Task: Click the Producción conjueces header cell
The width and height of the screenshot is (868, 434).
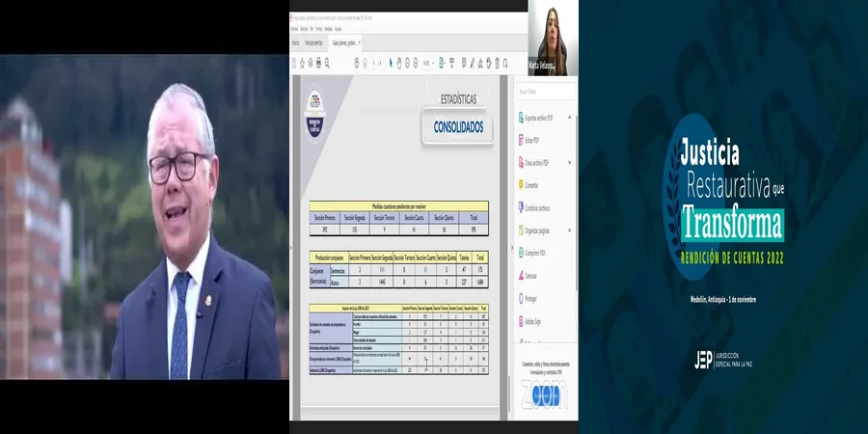Action: pyautogui.click(x=329, y=258)
